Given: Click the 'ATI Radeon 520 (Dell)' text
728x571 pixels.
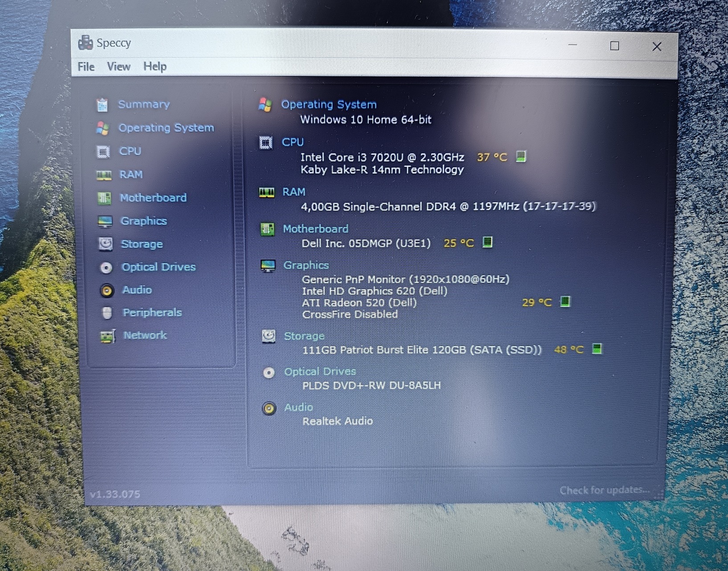Looking at the screenshot, I should coord(359,303).
